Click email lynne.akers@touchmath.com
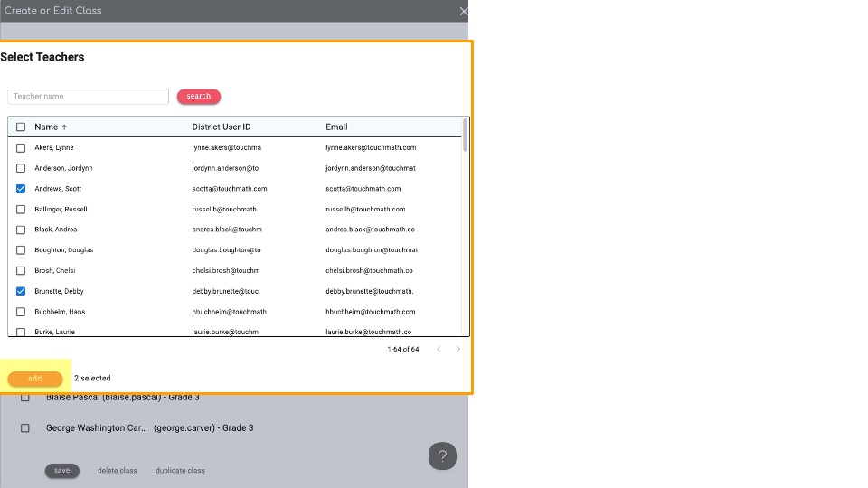 coord(371,147)
